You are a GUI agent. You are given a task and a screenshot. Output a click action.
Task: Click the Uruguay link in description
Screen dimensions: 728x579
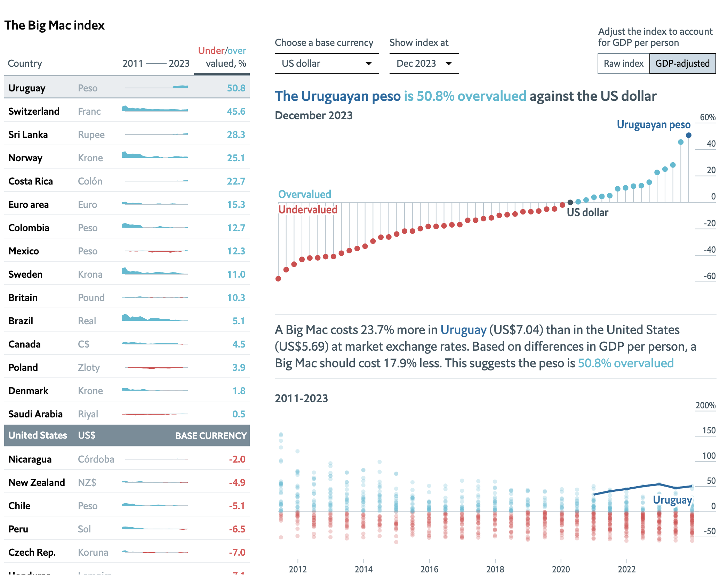pyautogui.click(x=463, y=330)
